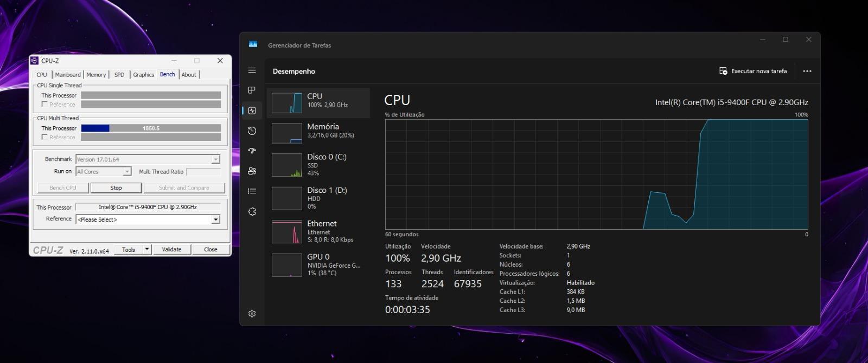The image size is (868, 363).
Task: Click the multi thread score progress bar
Action: (151, 128)
